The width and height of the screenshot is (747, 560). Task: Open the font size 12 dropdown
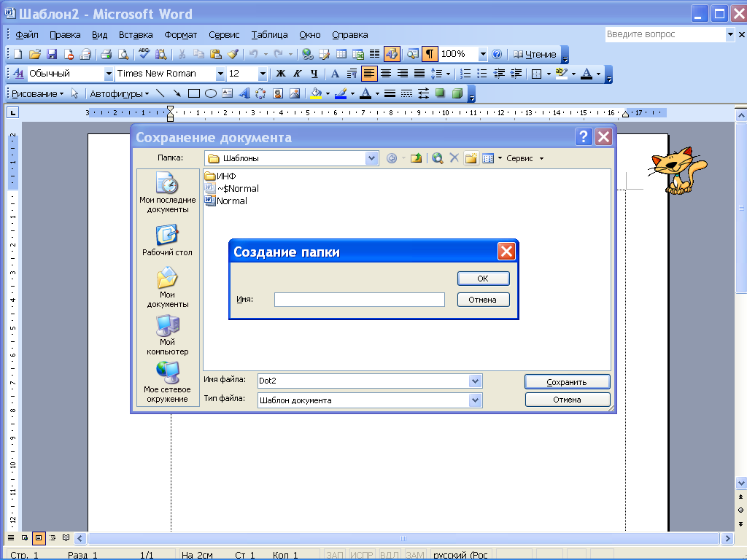click(x=263, y=74)
